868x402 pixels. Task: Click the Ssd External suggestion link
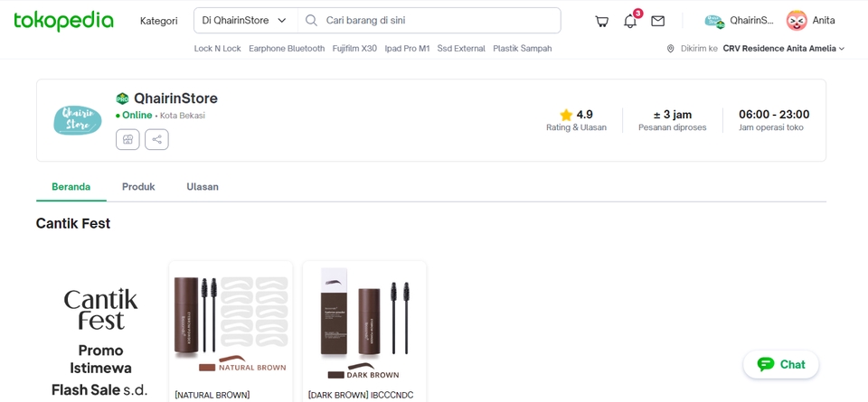tap(461, 49)
